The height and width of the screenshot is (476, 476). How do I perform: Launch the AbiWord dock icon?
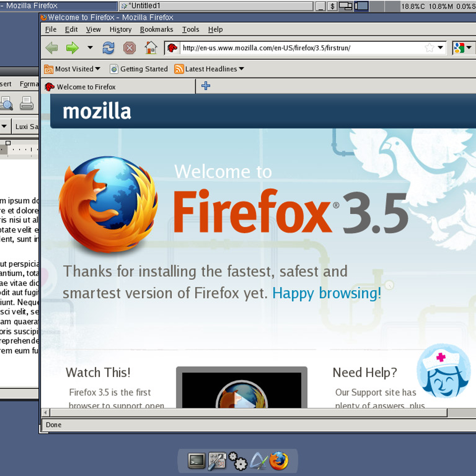tap(258, 461)
